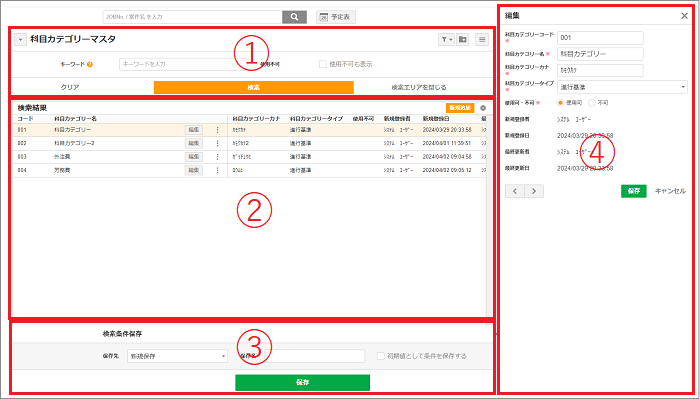Sort by the 科目カテゴリーカナ column header
This screenshot has width=700, height=399.
256,119
